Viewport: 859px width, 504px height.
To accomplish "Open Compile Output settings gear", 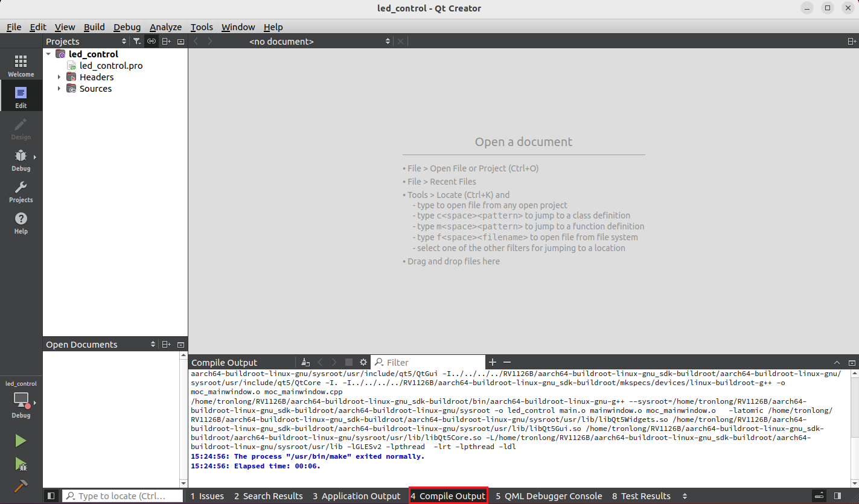I will 363,362.
